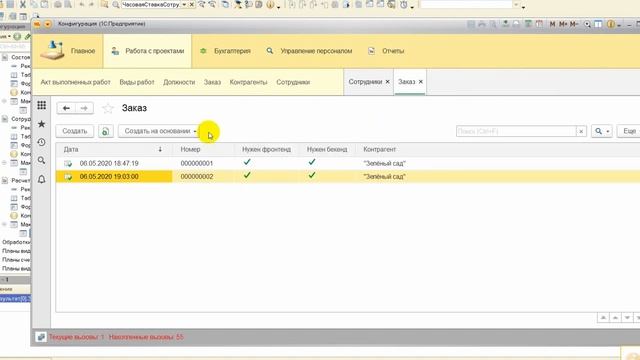Screen dimensions: 640x360
Task: Click the Cut scissors in Configurator toolbar
Action: click(23, 4)
